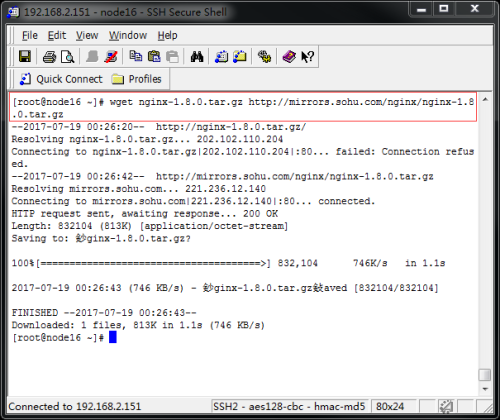This screenshot has width=500, height=420.
Task: Click 'Resolving nginx-1.8.0.tar.gz...' output line
Action: click(x=147, y=139)
